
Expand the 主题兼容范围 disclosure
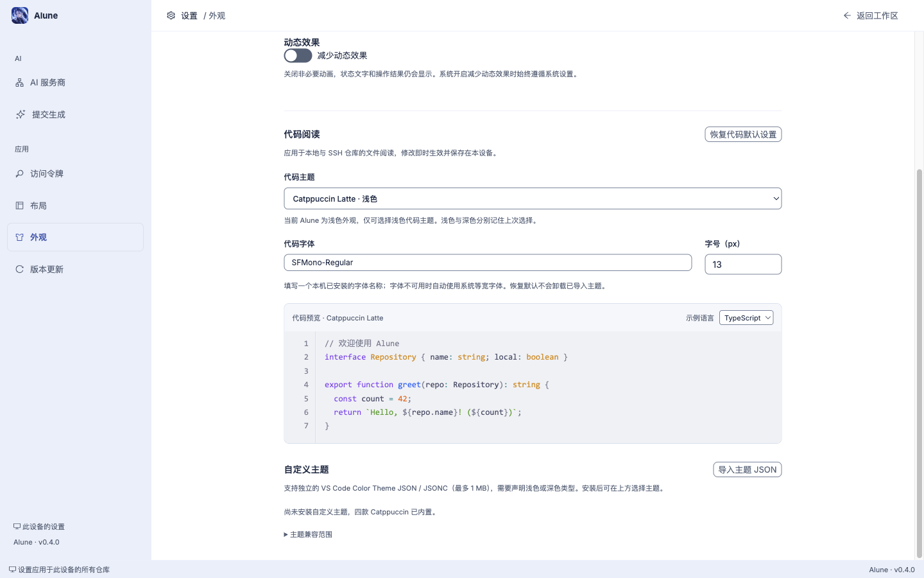pyautogui.click(x=308, y=534)
